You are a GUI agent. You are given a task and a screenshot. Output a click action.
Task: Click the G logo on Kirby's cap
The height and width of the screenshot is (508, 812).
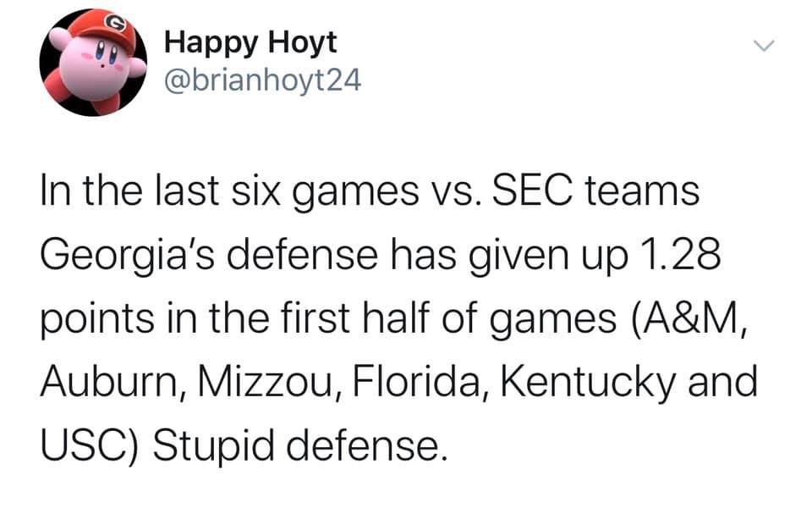click(113, 23)
